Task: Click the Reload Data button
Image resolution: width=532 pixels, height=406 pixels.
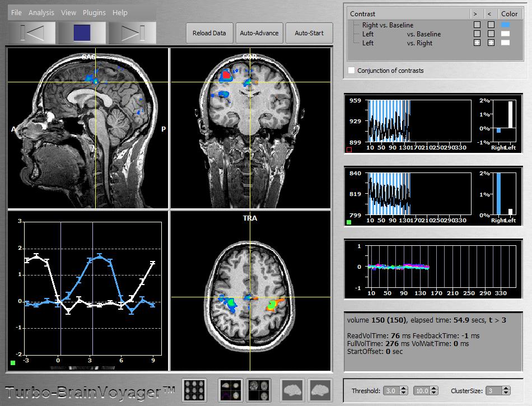Action: pyautogui.click(x=209, y=33)
